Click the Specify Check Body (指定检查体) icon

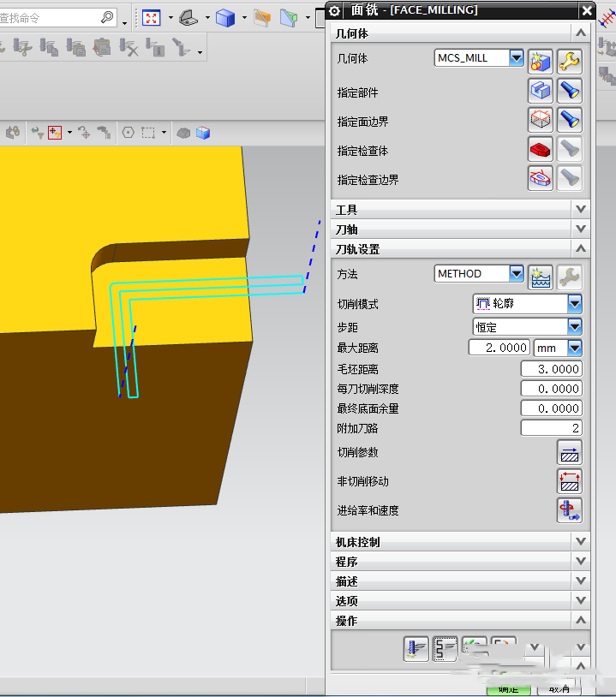pos(540,150)
